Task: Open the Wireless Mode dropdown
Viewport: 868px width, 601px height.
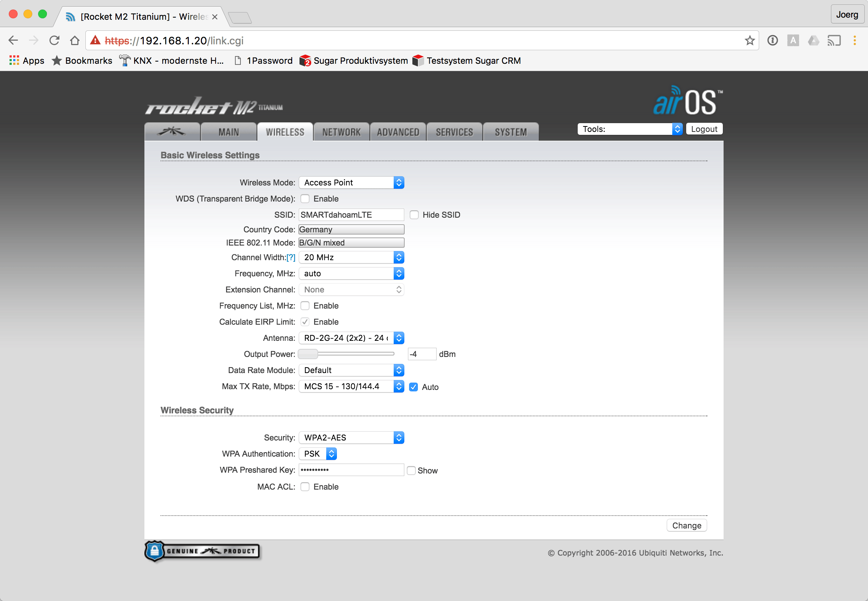Action: 352,182
